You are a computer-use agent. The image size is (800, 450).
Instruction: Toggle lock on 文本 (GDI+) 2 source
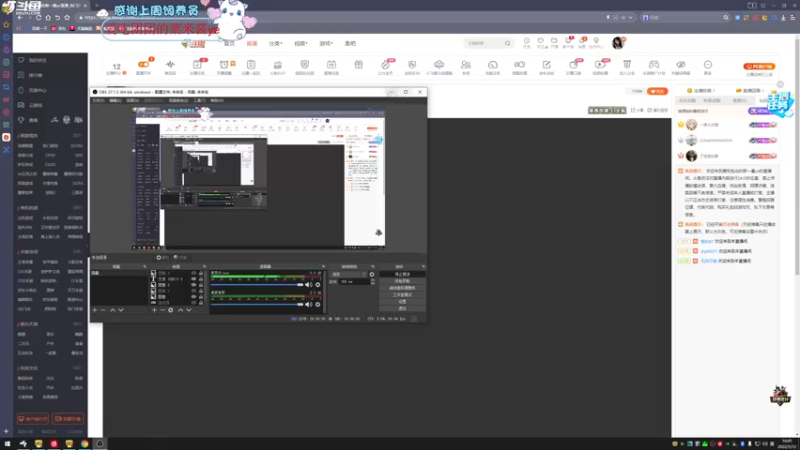(201, 279)
